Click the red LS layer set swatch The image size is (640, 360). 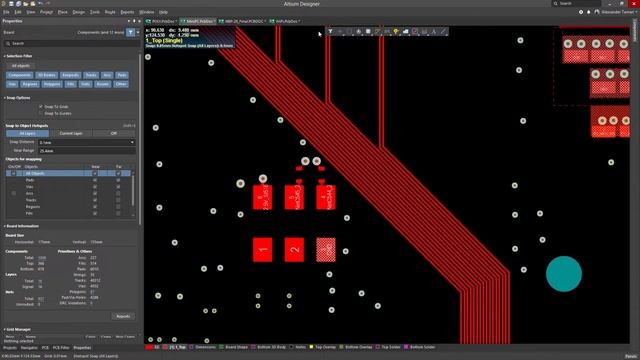149,347
